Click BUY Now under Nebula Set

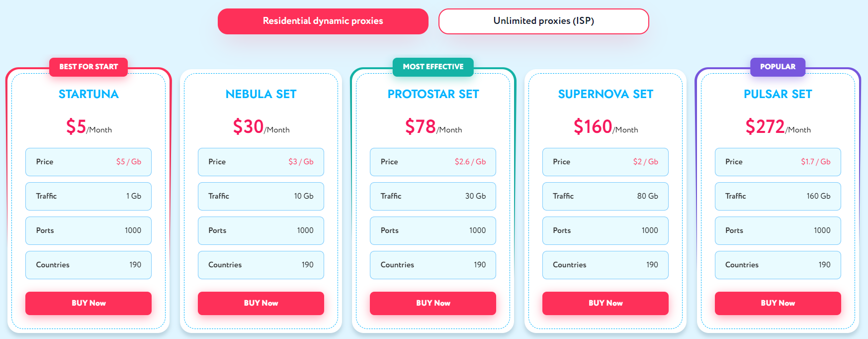tap(261, 303)
